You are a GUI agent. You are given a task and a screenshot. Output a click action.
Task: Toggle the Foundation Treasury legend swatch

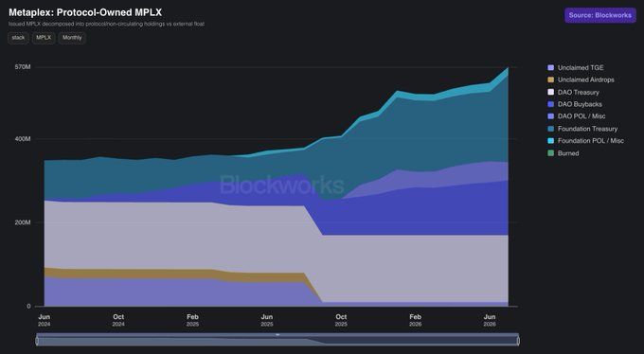click(x=551, y=129)
